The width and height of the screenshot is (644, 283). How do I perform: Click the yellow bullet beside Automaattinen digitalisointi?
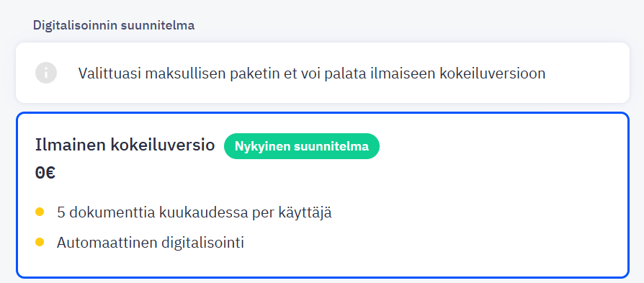pyautogui.click(x=40, y=243)
